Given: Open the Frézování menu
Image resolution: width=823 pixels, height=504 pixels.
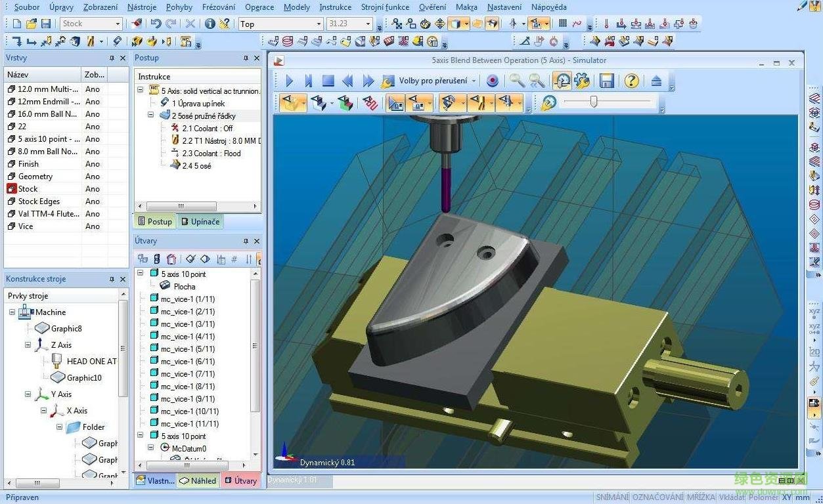Looking at the screenshot, I should pos(218,7).
